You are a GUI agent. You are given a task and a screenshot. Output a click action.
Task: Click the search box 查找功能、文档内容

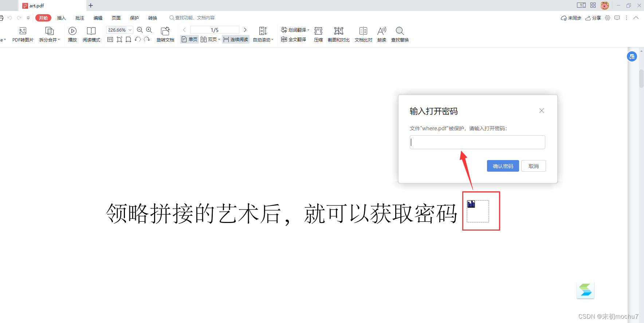[x=192, y=18]
